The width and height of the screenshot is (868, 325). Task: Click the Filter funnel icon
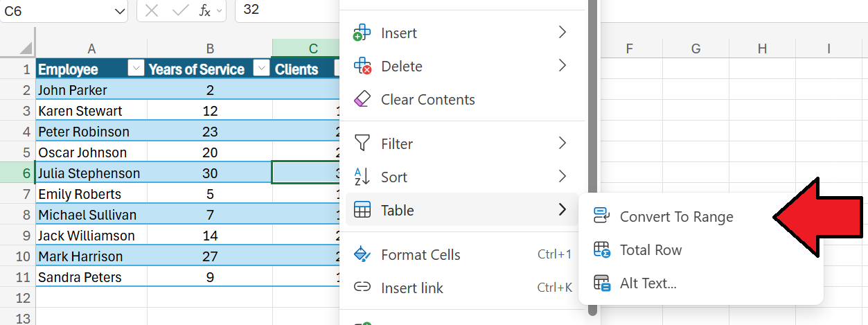(x=362, y=143)
